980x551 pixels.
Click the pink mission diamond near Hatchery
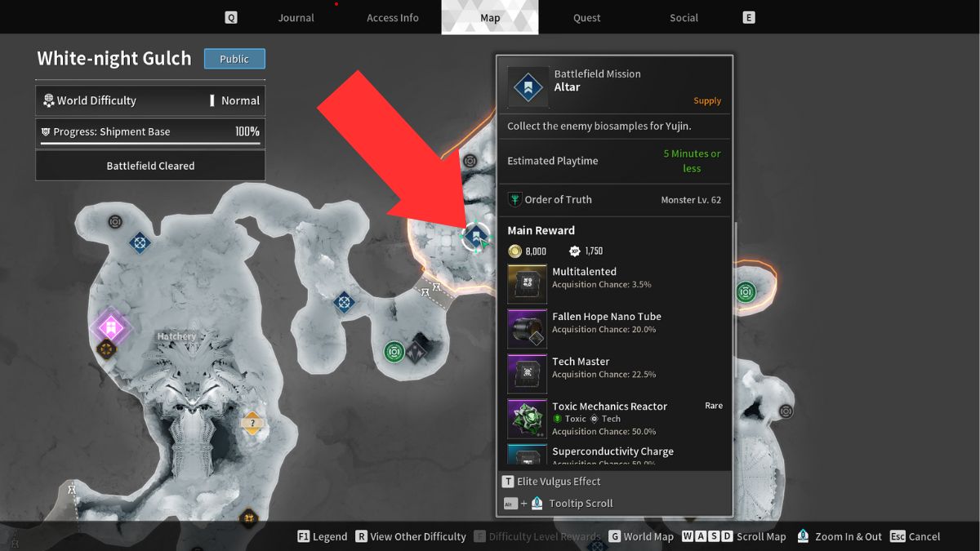[111, 328]
